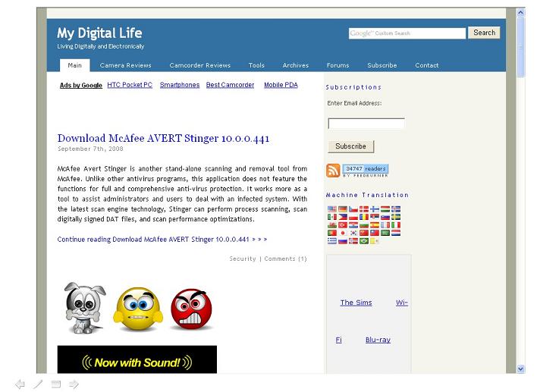The width and height of the screenshot is (540, 392).
Task: Open the Main tab
Action: 75,65
